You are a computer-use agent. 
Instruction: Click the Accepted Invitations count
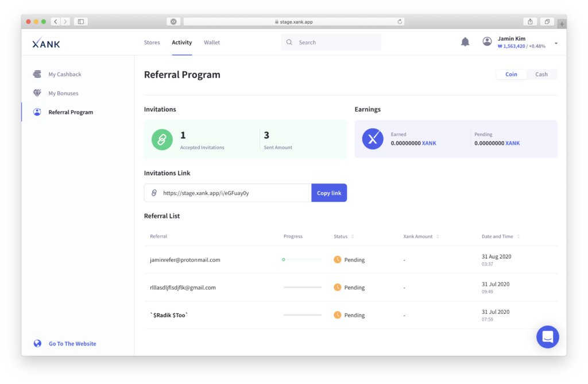coord(183,135)
